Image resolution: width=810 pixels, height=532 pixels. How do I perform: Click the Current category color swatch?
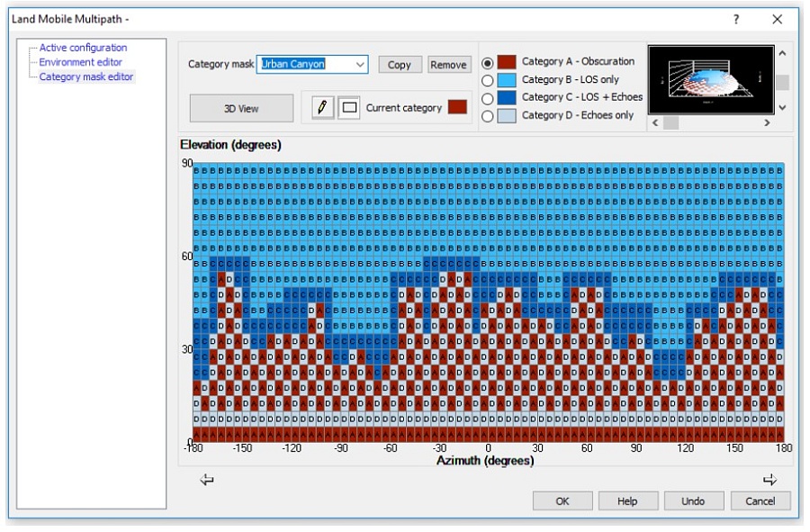click(x=457, y=108)
